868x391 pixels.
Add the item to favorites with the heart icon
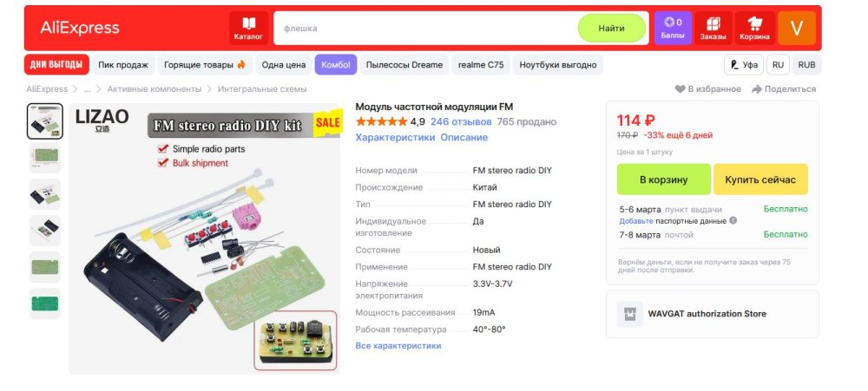[680, 89]
